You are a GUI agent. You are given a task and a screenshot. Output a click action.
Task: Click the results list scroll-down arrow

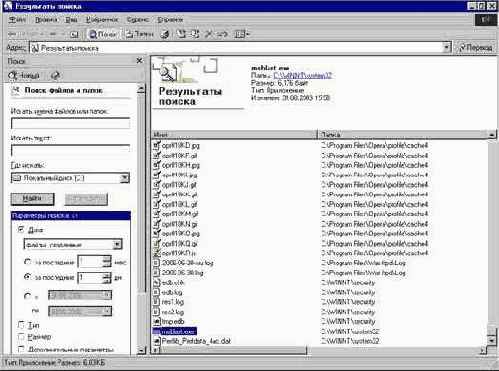tap(492, 341)
